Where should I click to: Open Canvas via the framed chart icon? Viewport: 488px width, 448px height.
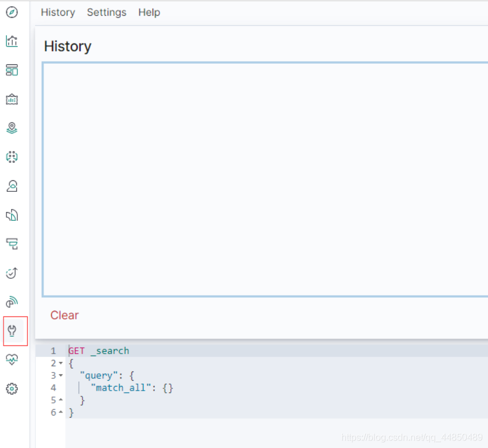point(12,99)
